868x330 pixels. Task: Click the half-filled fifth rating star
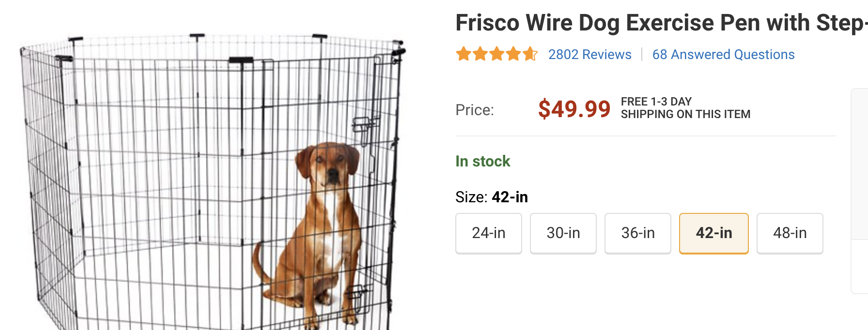[530, 54]
